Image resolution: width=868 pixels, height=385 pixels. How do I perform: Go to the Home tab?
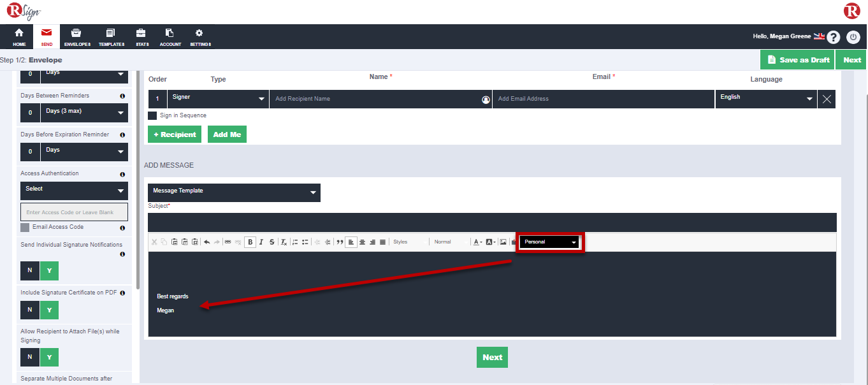[19, 38]
